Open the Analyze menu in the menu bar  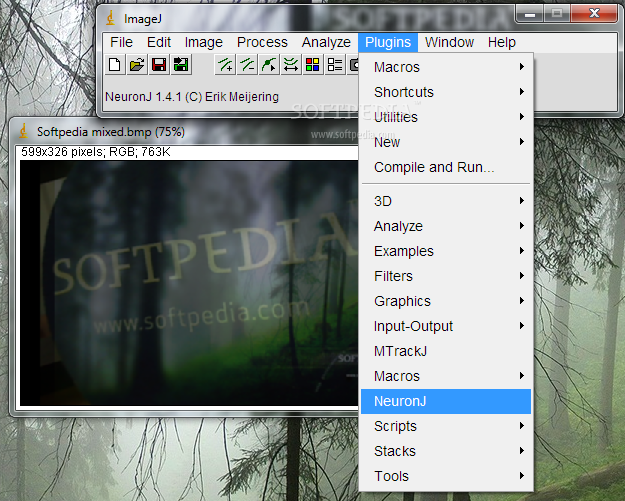coord(326,42)
